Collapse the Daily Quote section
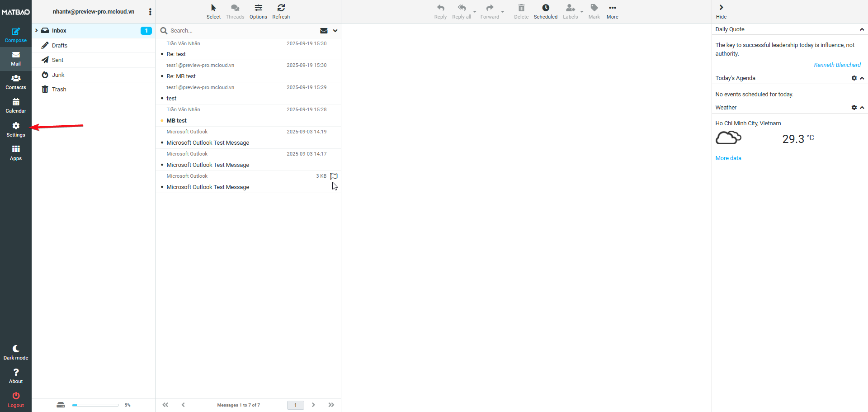This screenshot has height=412, width=868. pyautogui.click(x=862, y=29)
